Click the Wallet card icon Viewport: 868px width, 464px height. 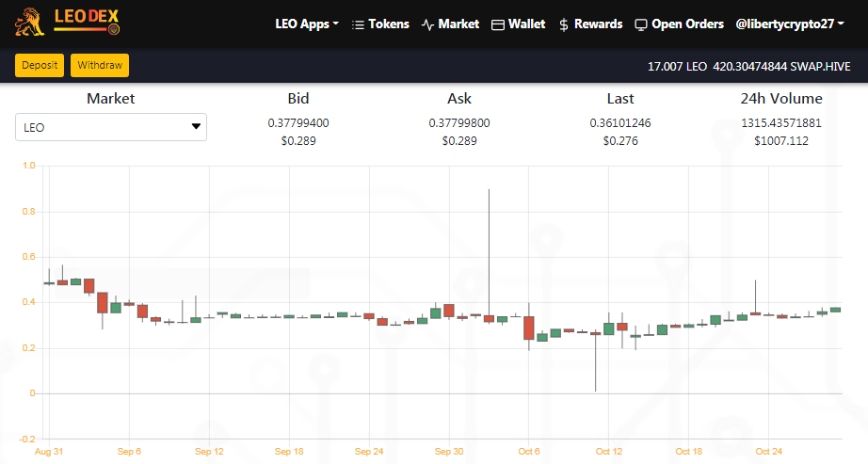tap(498, 24)
